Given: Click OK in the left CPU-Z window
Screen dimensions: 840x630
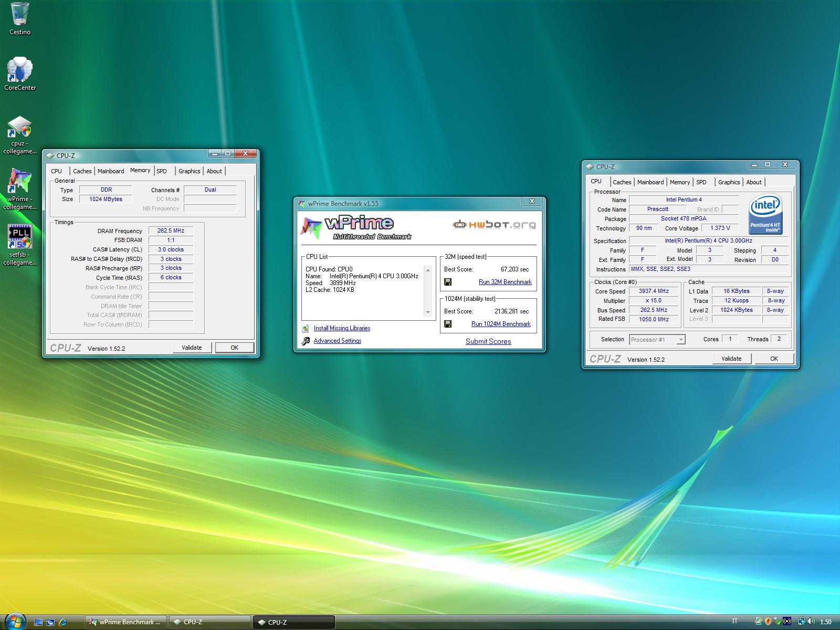Looking at the screenshot, I should coord(234,348).
